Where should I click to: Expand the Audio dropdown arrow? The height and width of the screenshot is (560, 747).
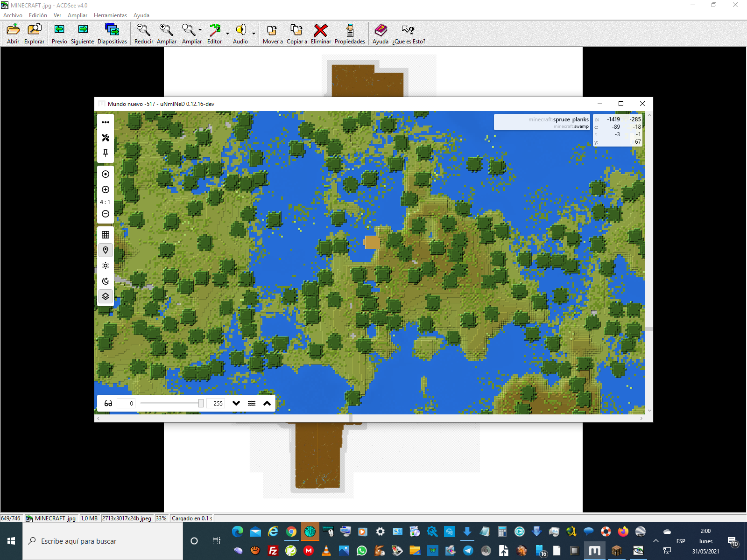click(254, 34)
